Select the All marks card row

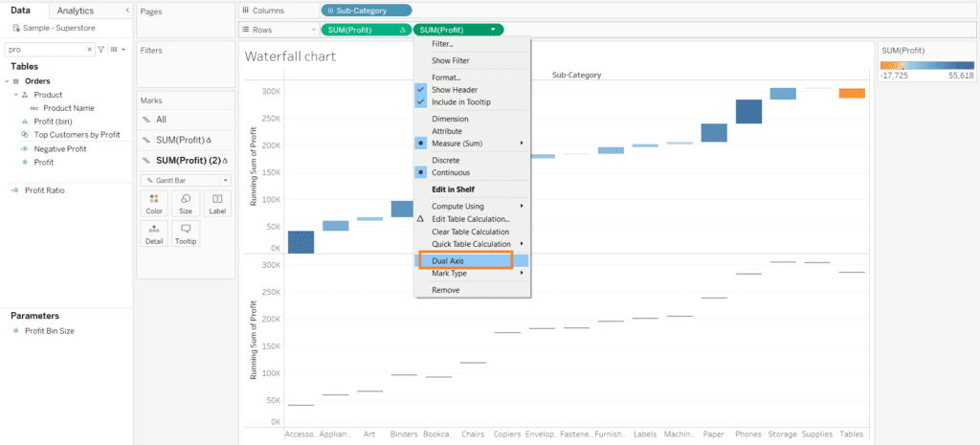click(x=185, y=120)
